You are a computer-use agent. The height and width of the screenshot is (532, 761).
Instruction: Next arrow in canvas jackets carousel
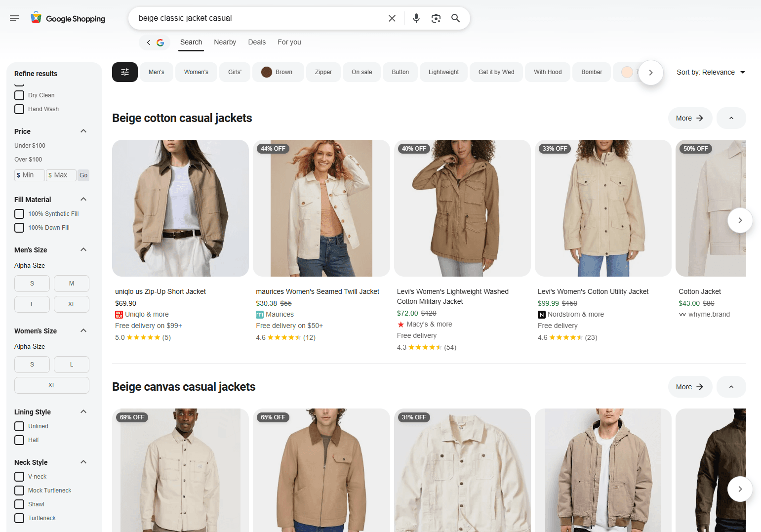tap(740, 489)
